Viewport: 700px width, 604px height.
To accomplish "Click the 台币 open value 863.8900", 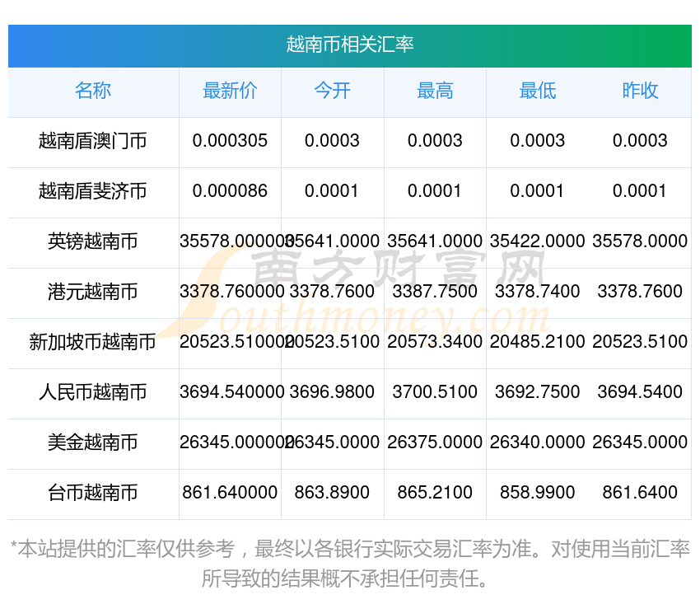I will click(x=332, y=493).
